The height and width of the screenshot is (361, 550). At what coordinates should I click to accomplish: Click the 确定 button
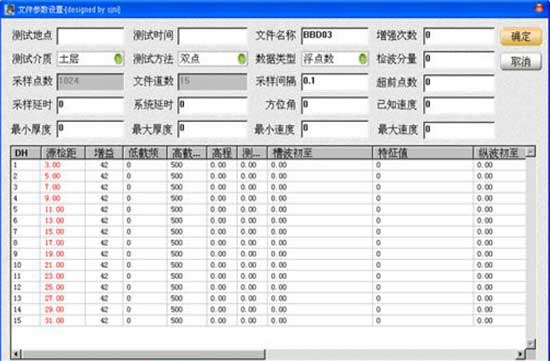pyautogui.click(x=521, y=36)
